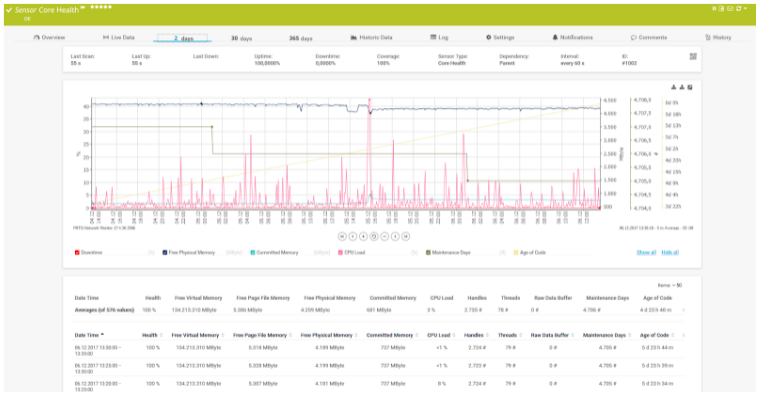Open the Log tab
762x397 pixels.
(439, 37)
